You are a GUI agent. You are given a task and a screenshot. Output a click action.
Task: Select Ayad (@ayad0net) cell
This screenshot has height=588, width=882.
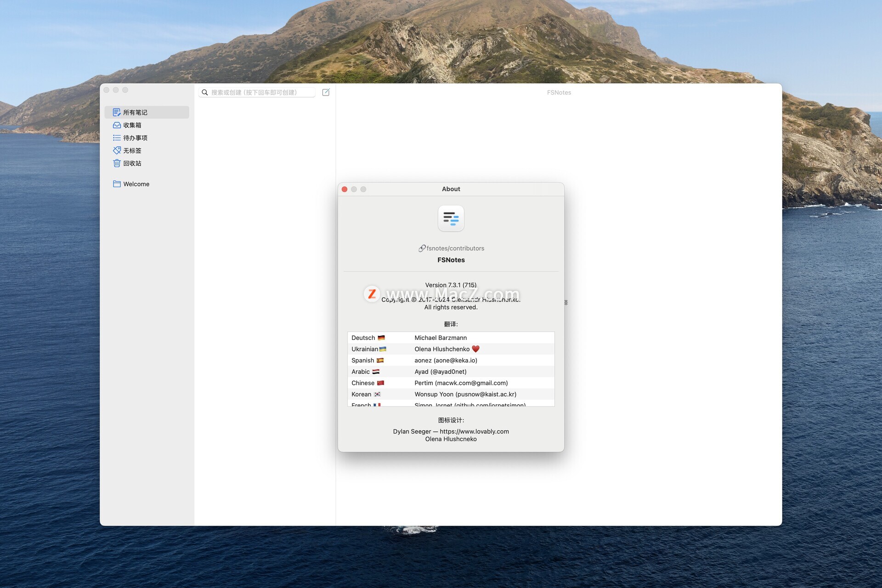[x=441, y=372]
